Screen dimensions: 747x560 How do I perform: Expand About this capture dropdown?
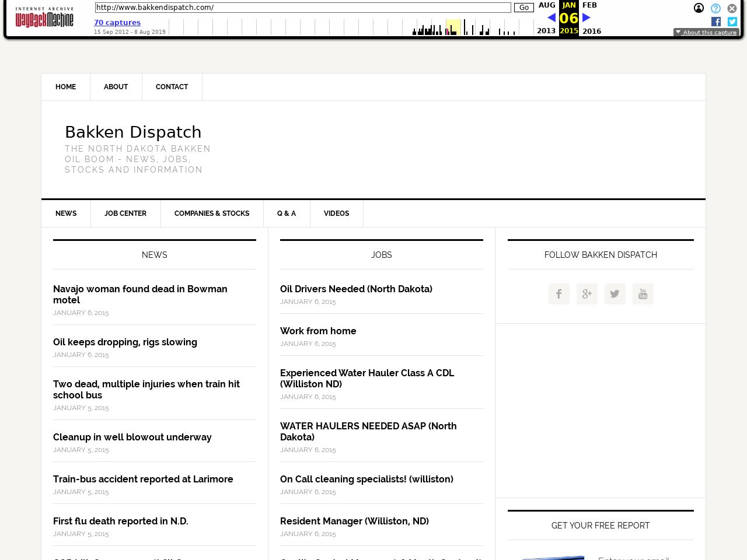[706, 32]
